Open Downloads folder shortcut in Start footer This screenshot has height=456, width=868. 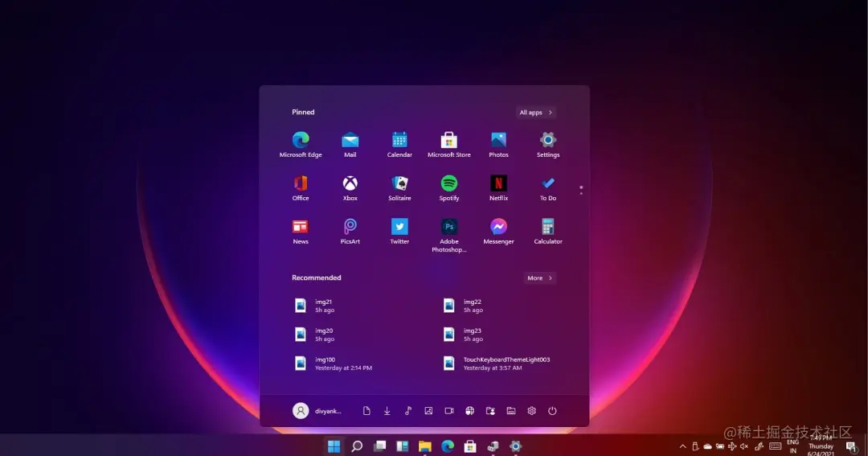tap(387, 411)
